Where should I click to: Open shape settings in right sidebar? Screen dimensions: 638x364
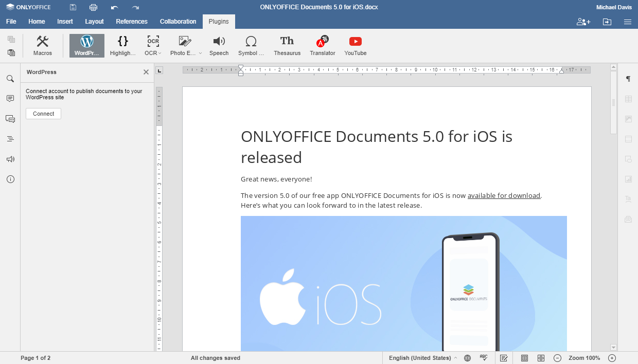coord(628,159)
